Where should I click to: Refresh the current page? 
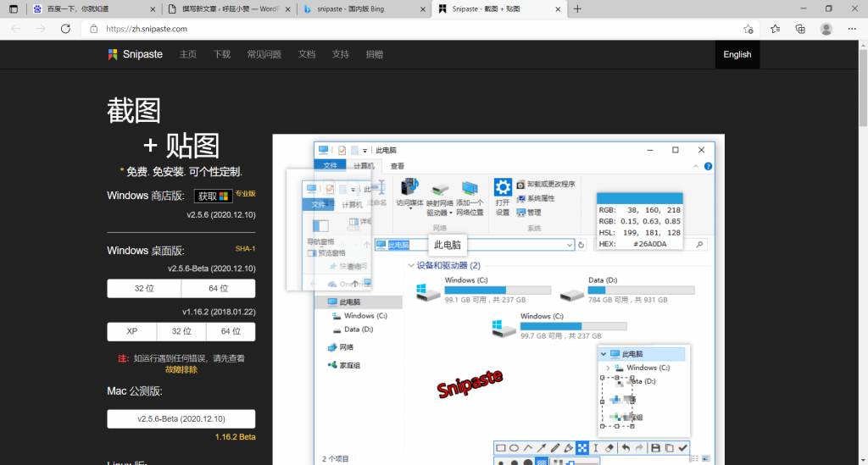click(65, 29)
